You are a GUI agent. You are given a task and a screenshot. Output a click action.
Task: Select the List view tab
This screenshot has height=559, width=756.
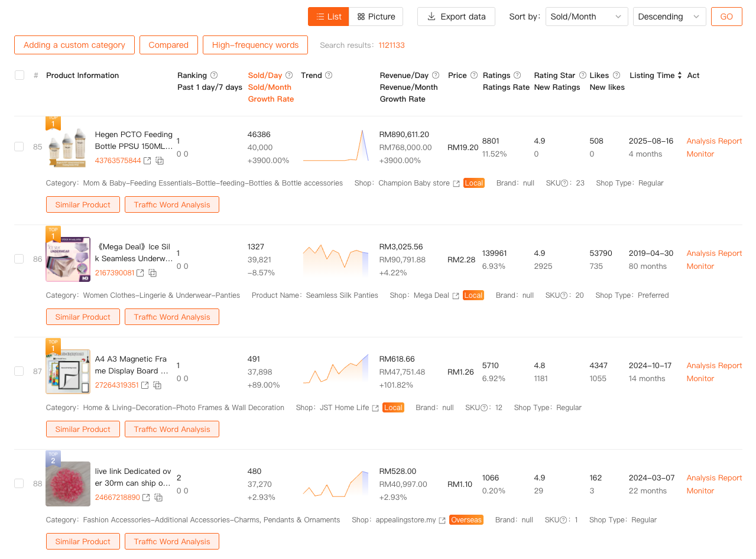point(328,17)
